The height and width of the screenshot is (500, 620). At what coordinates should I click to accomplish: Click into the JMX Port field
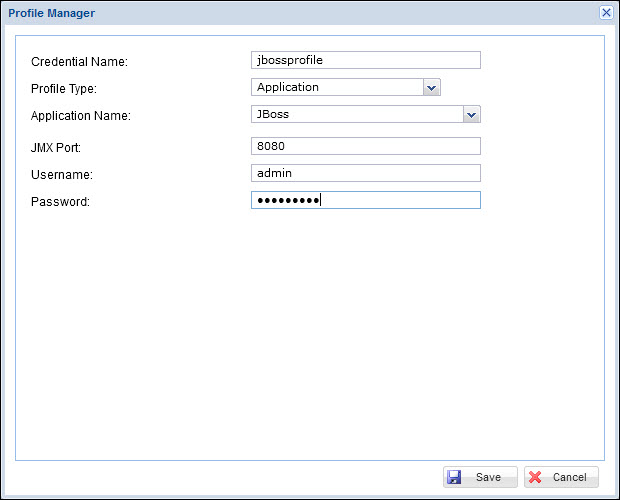365,146
